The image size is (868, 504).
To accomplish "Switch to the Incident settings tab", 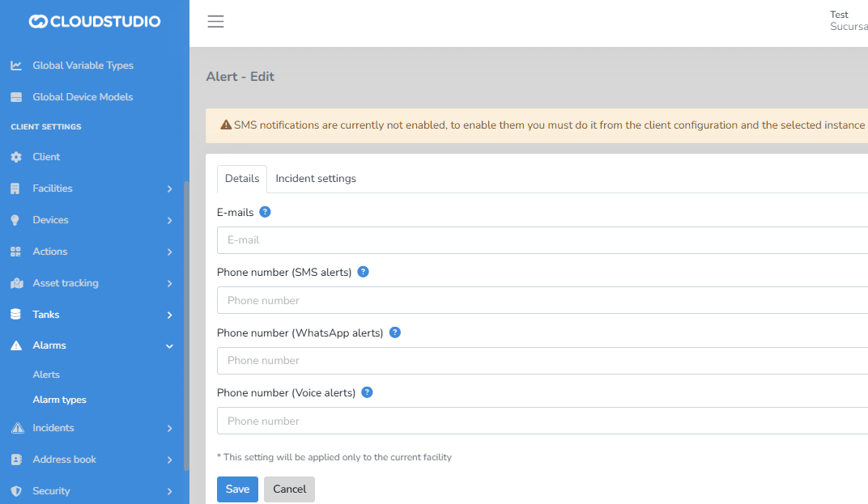I will click(316, 179).
